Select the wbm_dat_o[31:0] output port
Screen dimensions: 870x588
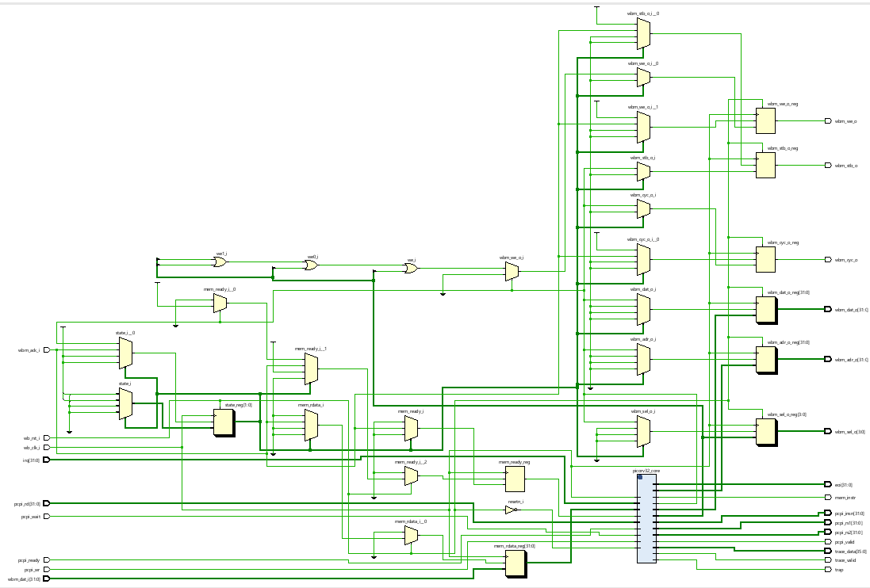coord(829,309)
